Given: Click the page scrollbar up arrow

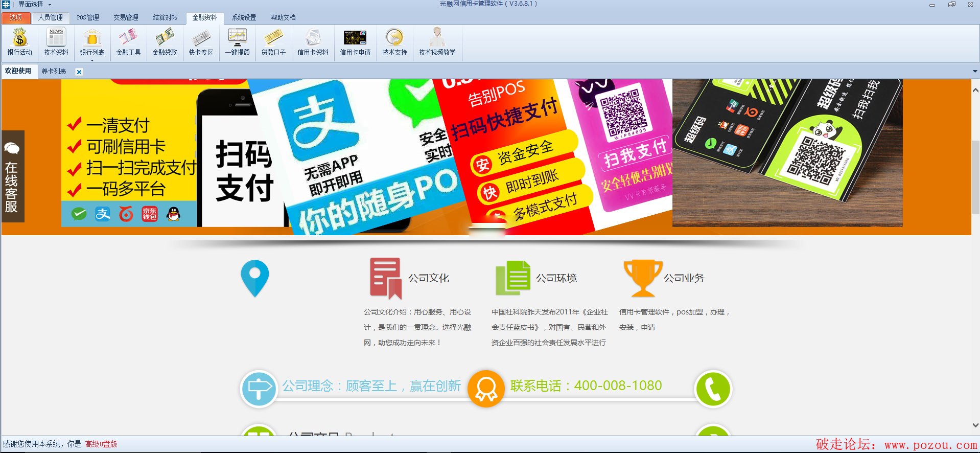Looking at the screenshot, I should [975, 90].
